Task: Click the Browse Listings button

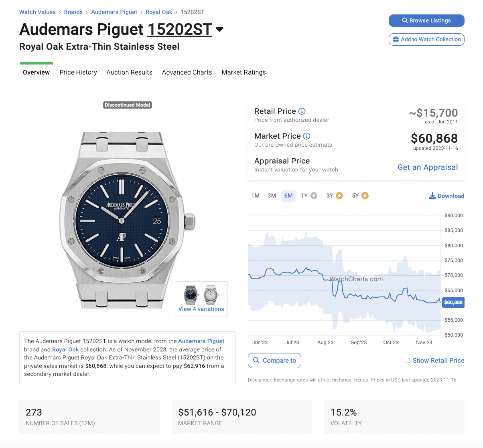Action: click(426, 20)
